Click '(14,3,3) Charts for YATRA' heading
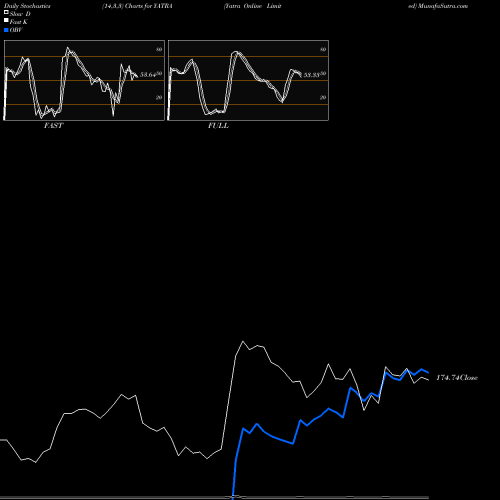 click(137, 6)
